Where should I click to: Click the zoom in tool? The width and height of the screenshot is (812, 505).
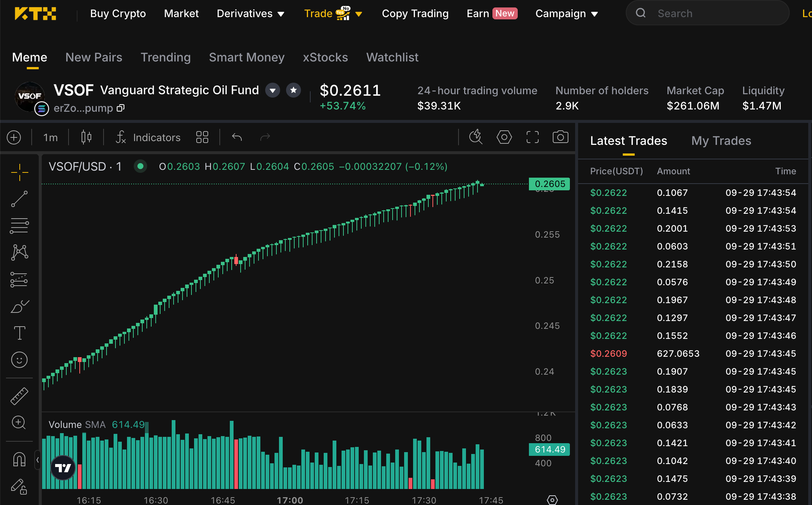19,423
